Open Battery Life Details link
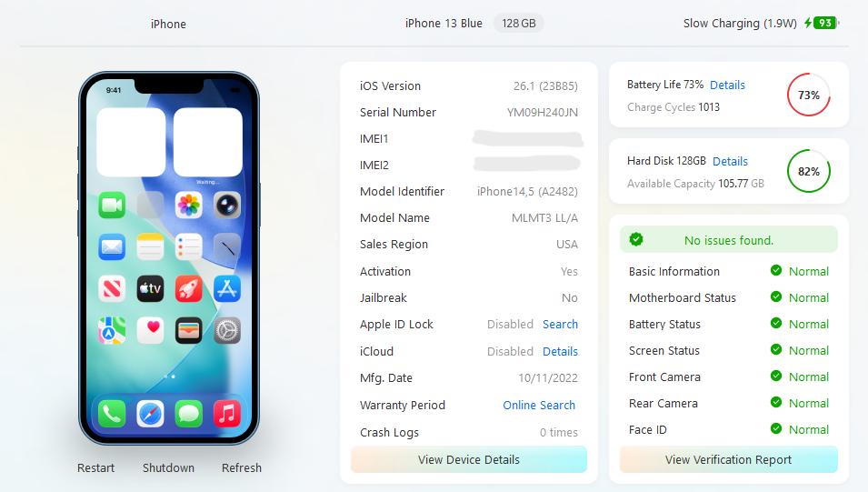This screenshot has width=868, height=492. tap(727, 85)
